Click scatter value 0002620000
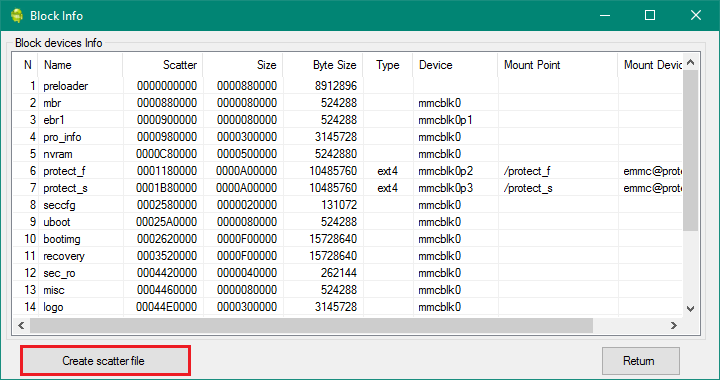 [x=167, y=239]
